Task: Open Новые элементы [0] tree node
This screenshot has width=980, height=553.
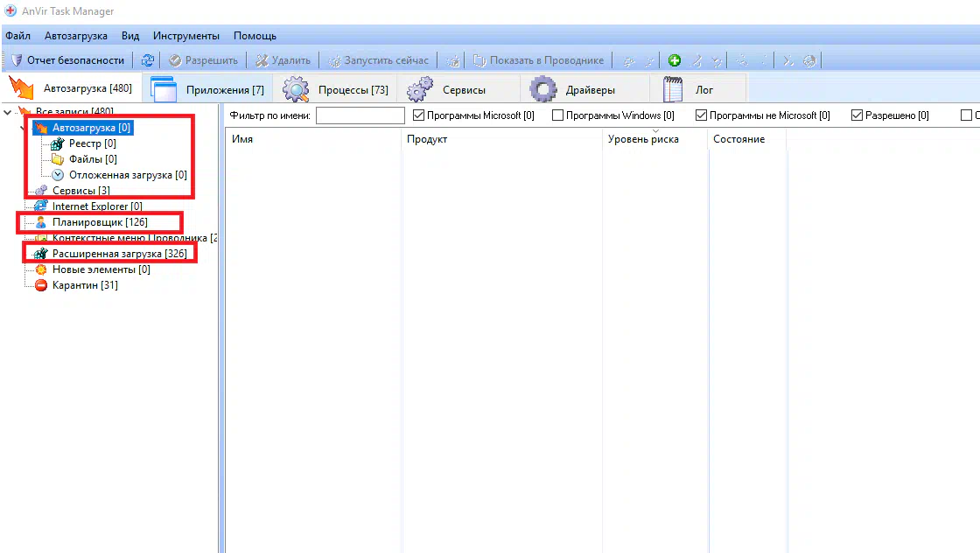Action: click(x=101, y=269)
